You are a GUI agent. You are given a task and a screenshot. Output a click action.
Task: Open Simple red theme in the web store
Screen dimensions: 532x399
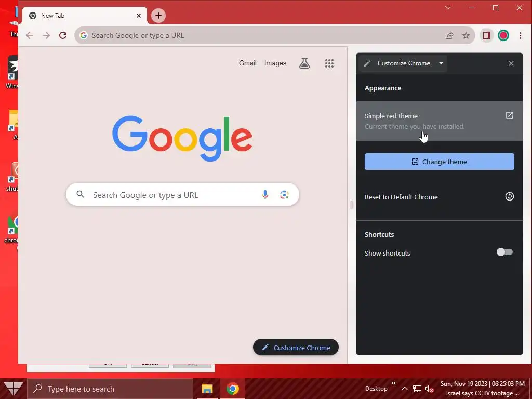point(509,115)
